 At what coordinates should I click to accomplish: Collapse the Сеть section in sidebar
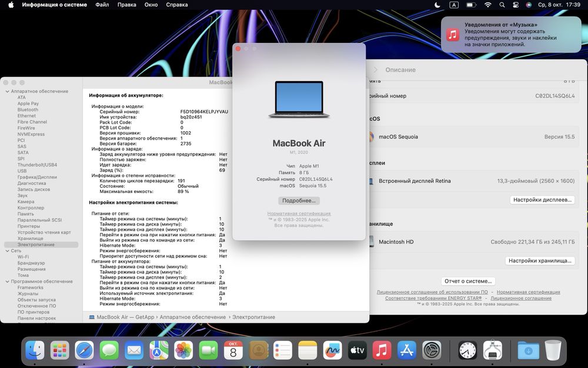(x=7, y=251)
